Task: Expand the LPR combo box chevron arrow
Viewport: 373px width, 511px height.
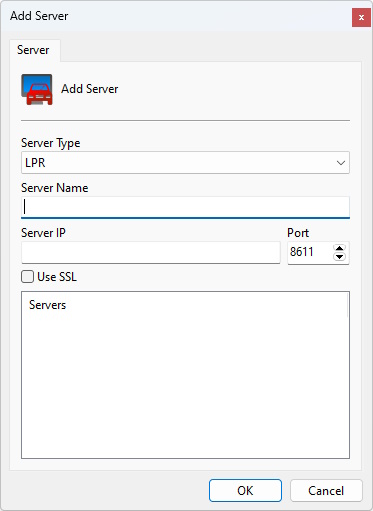Action: pyautogui.click(x=340, y=163)
